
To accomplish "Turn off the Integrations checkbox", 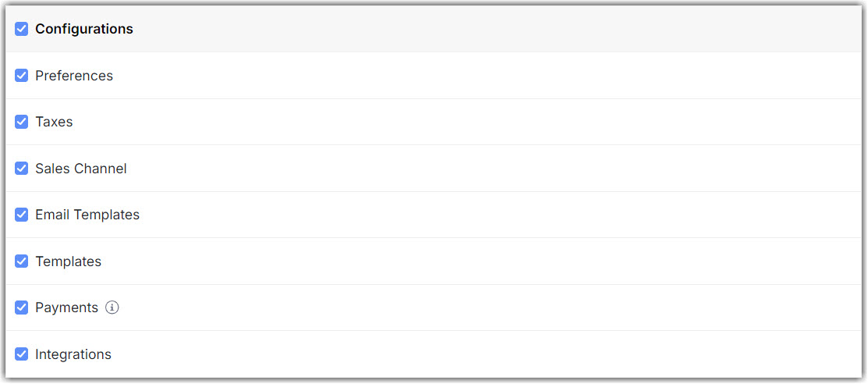I will [22, 354].
